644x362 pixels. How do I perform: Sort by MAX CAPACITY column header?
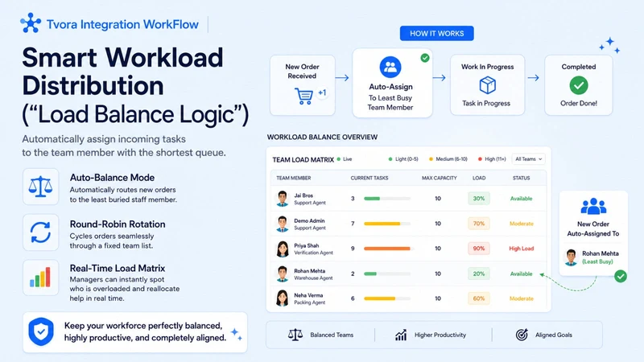click(439, 178)
